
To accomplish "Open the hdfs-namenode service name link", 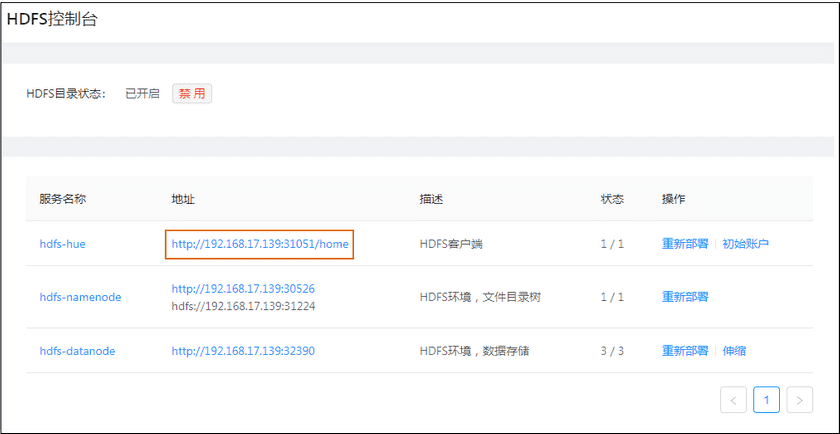I will click(80, 297).
